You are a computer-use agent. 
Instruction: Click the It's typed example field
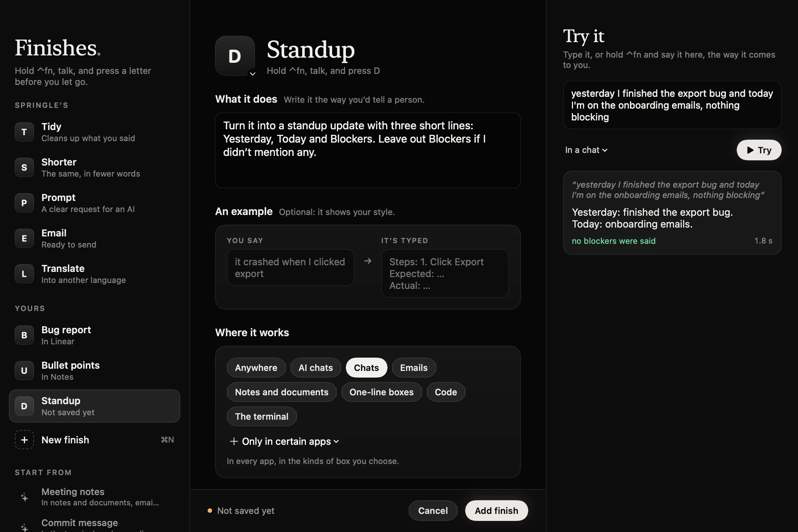[445, 273]
